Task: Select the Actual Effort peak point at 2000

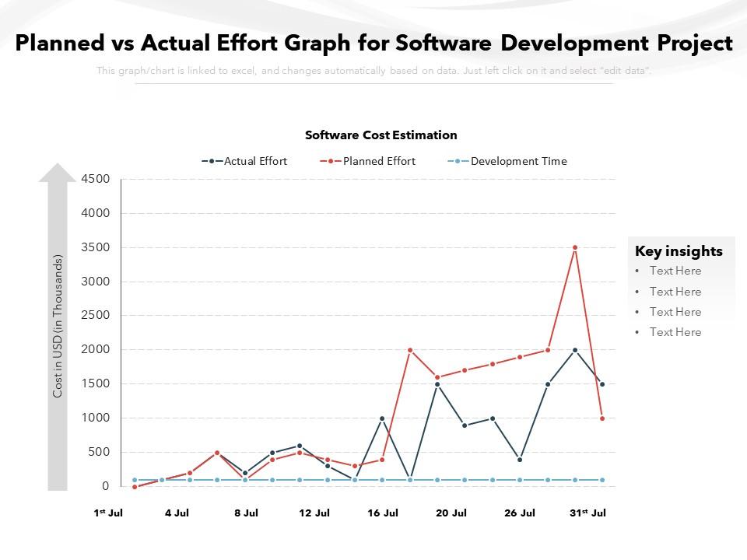Action: pyautogui.click(x=575, y=350)
